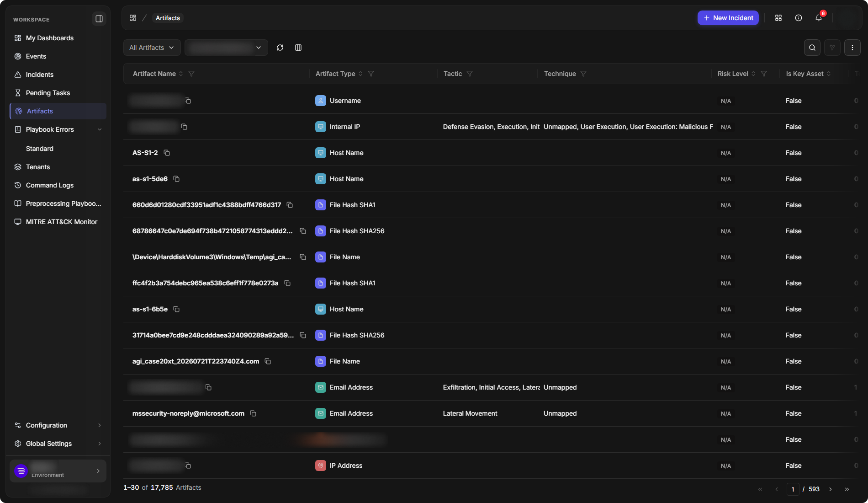This screenshot has height=503, width=868.
Task: Expand the Configuration menu
Action: 58,425
